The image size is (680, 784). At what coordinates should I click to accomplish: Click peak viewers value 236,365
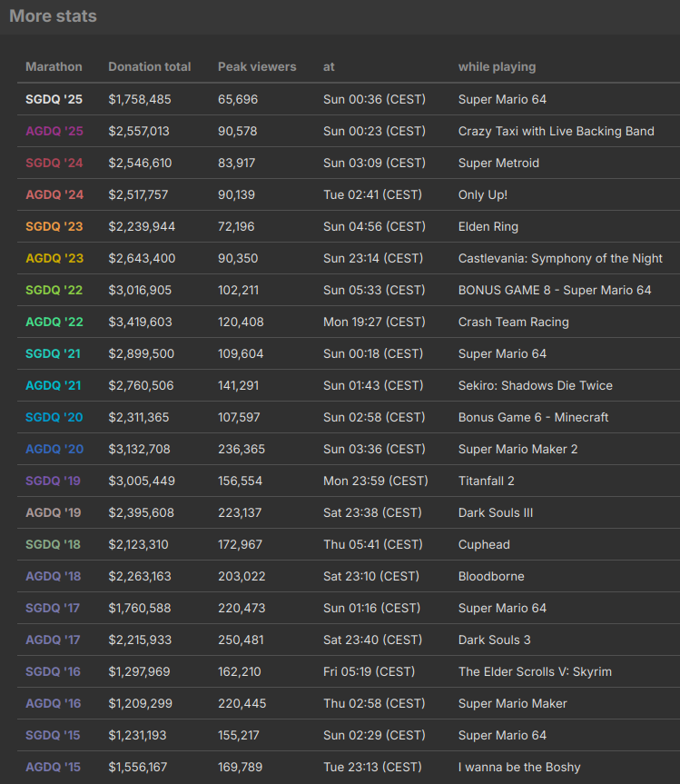pyautogui.click(x=241, y=449)
